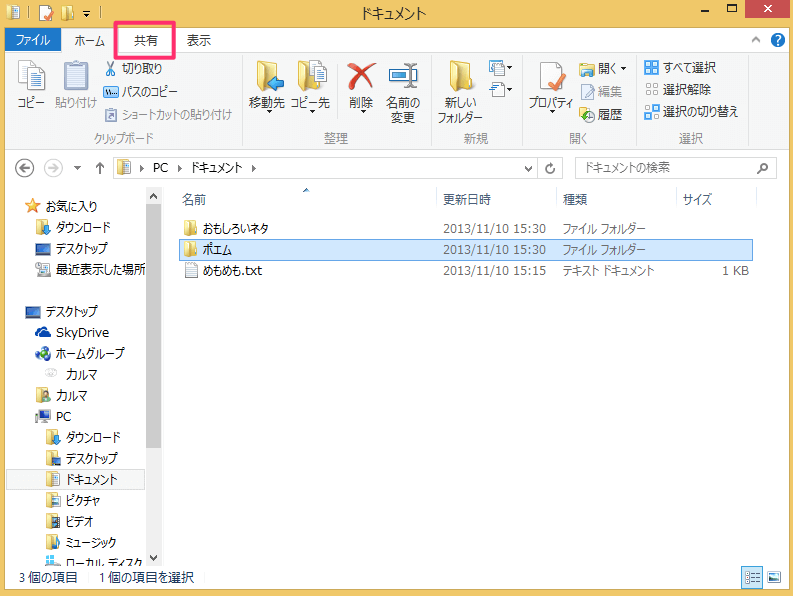Click the History (履歴) ribbon button
The image size is (793, 596).
pos(601,115)
